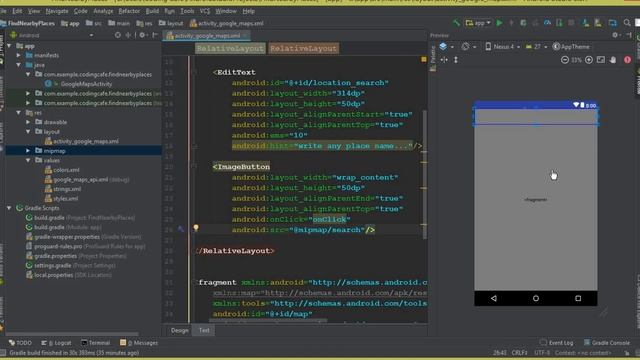
Task: Run the app with green play icon
Action: (x=499, y=23)
